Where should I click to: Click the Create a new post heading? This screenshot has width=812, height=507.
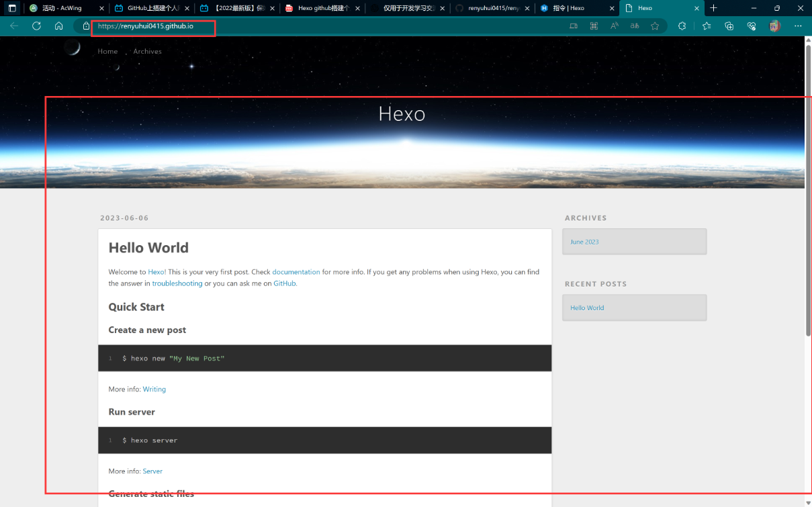click(147, 330)
